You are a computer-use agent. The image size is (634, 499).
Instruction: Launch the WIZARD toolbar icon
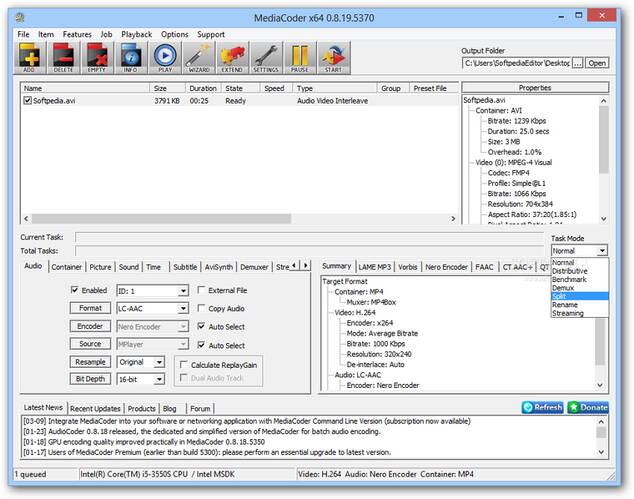(x=199, y=57)
